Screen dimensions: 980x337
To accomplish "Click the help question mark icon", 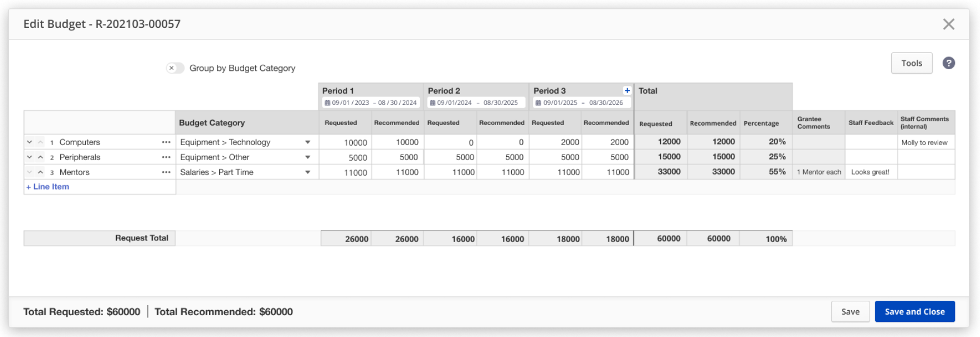I will pos(948,63).
